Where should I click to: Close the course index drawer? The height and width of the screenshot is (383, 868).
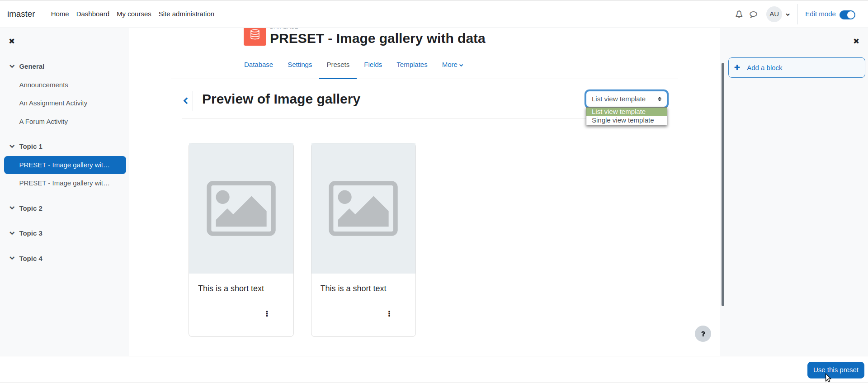[12, 41]
